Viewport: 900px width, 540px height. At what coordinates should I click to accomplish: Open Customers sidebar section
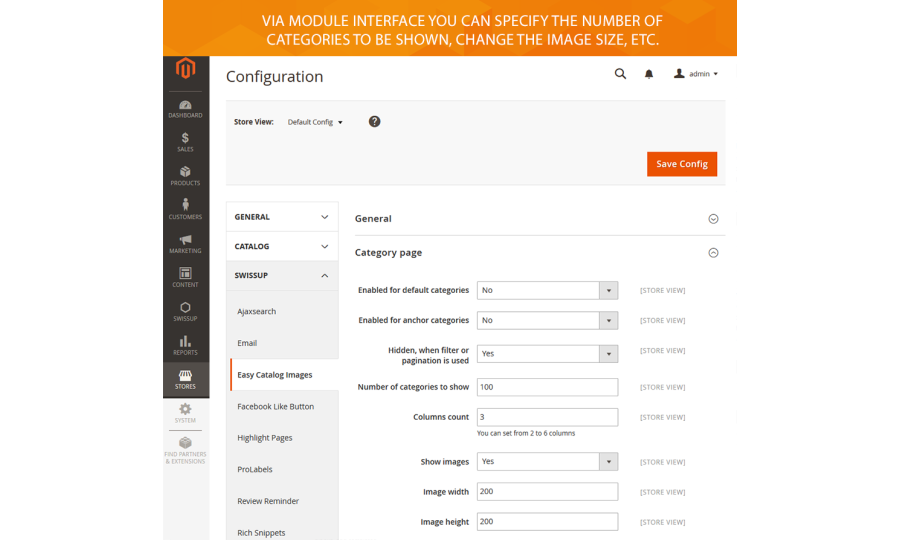185,210
